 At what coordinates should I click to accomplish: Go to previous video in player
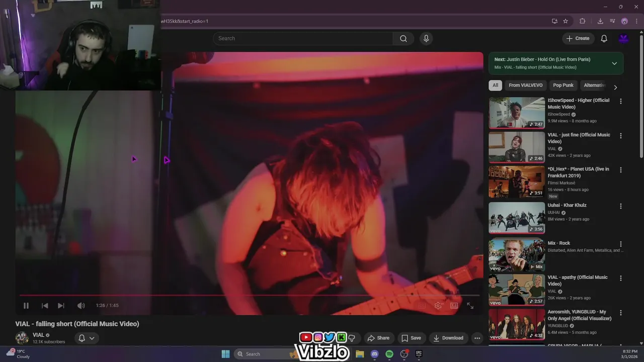(x=45, y=306)
